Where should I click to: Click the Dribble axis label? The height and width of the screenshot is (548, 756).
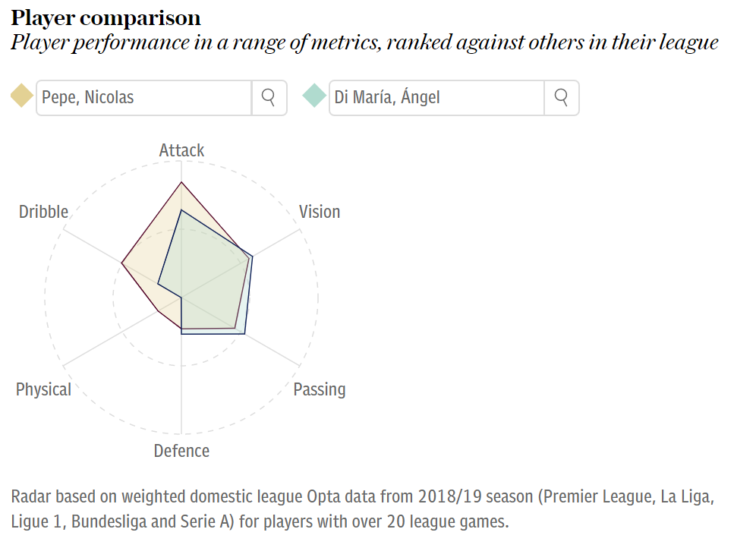click(x=43, y=212)
